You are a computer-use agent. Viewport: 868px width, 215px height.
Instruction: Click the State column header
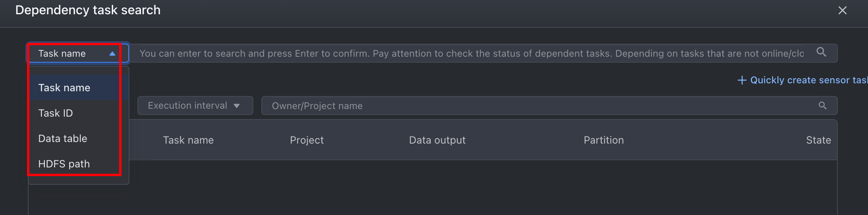(818, 140)
